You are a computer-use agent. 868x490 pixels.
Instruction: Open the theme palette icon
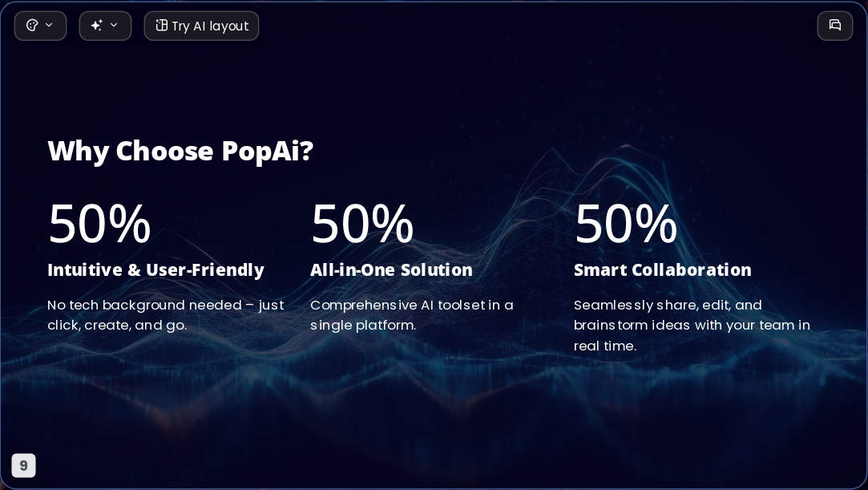coord(32,26)
